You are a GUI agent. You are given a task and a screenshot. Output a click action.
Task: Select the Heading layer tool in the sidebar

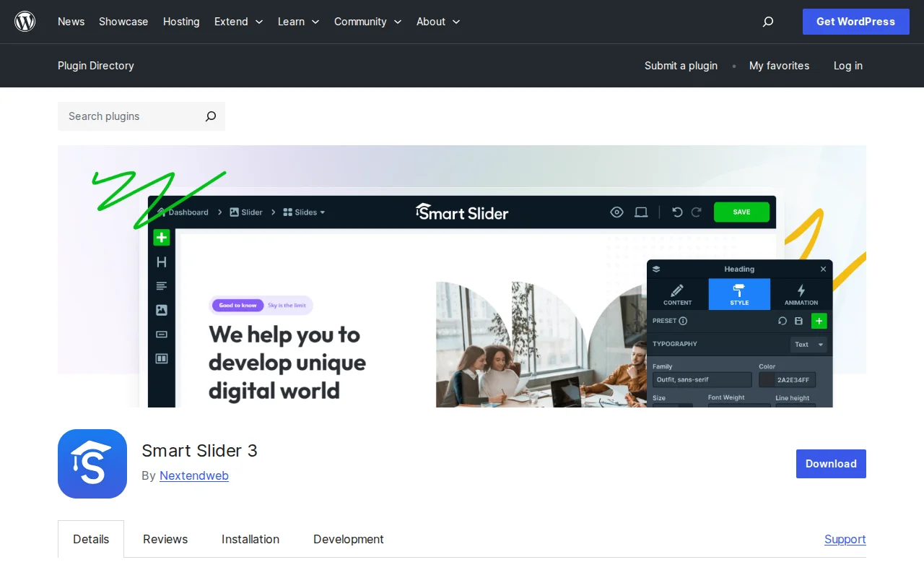(x=161, y=262)
